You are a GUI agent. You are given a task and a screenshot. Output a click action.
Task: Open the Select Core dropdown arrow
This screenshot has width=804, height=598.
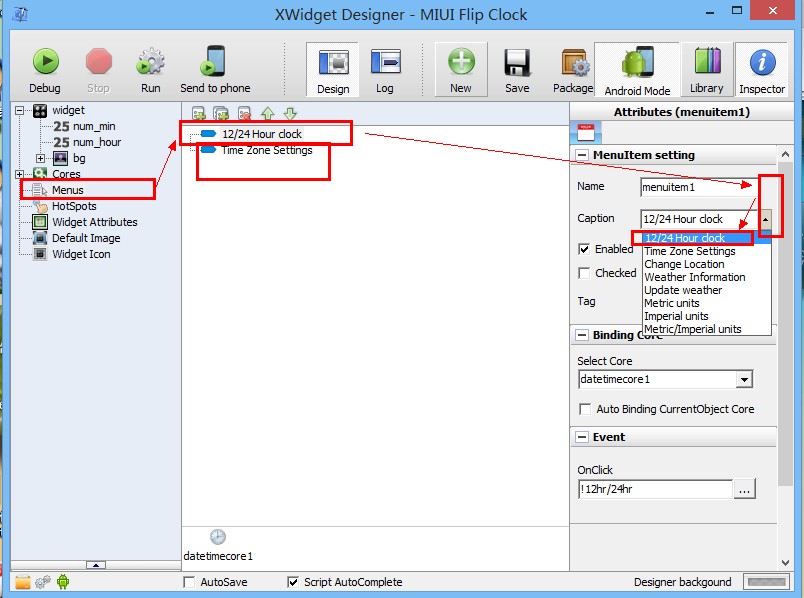click(x=744, y=380)
